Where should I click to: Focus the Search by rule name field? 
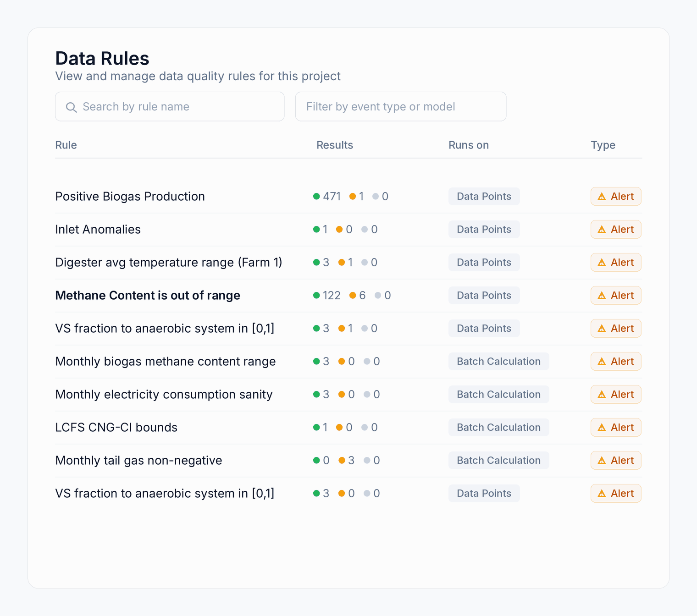[x=170, y=106]
